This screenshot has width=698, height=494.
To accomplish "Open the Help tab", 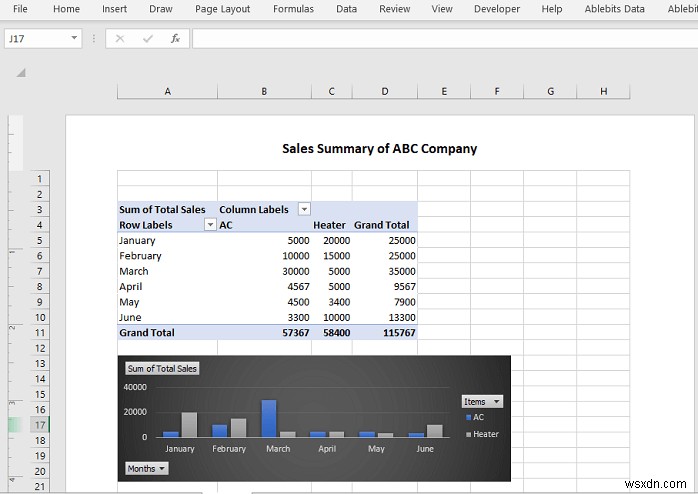I will coord(552,9).
